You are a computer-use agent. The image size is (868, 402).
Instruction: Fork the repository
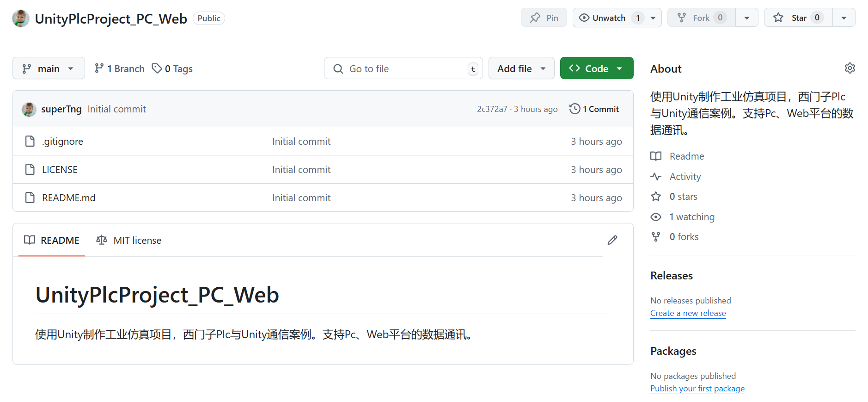(702, 18)
